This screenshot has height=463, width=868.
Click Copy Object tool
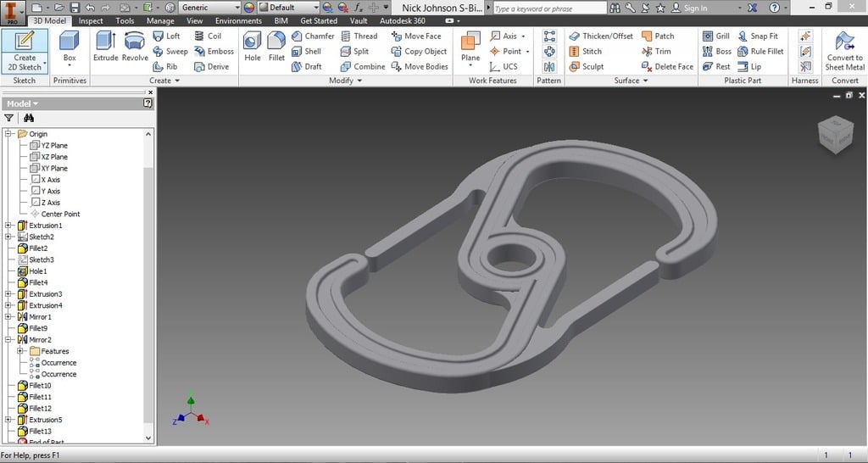point(419,52)
